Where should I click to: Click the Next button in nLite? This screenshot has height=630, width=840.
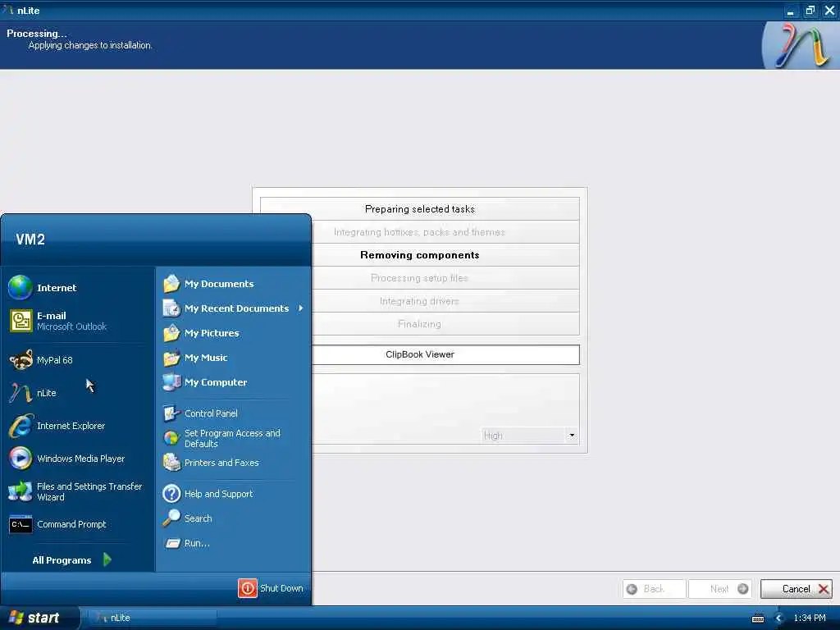pyautogui.click(x=720, y=589)
